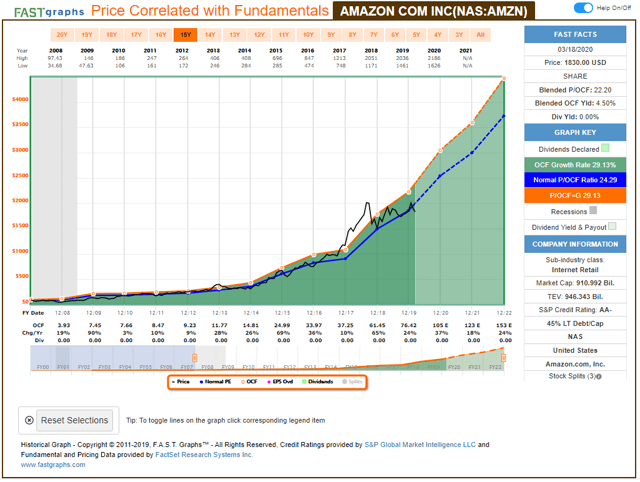640x482 pixels.
Task: Toggle Dividends legend item
Action: [x=318, y=382]
